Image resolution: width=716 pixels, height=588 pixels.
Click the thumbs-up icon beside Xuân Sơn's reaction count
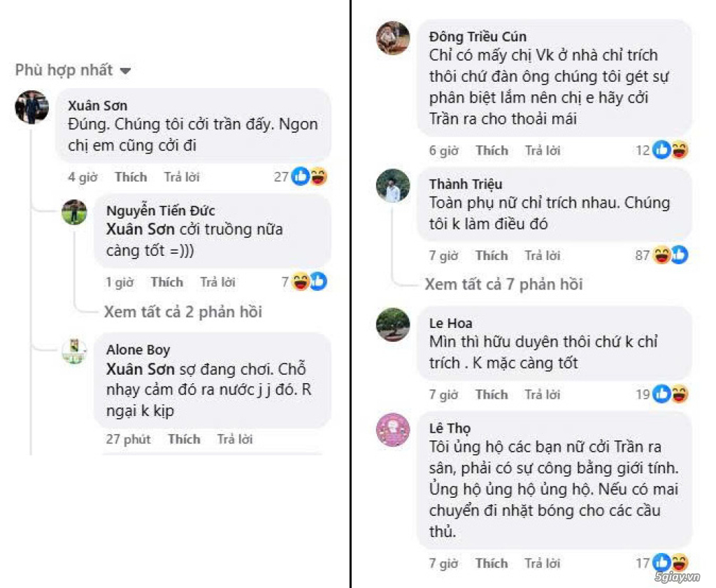(301, 177)
